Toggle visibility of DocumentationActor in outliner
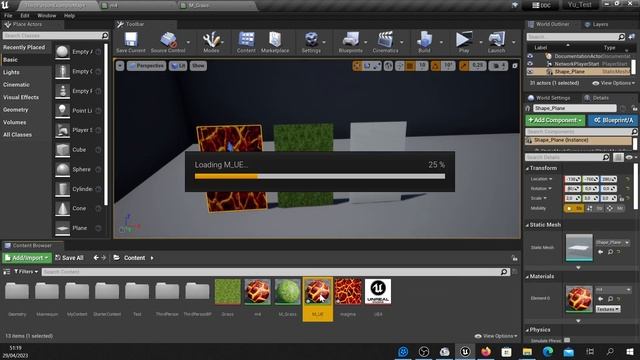 pos(530,56)
